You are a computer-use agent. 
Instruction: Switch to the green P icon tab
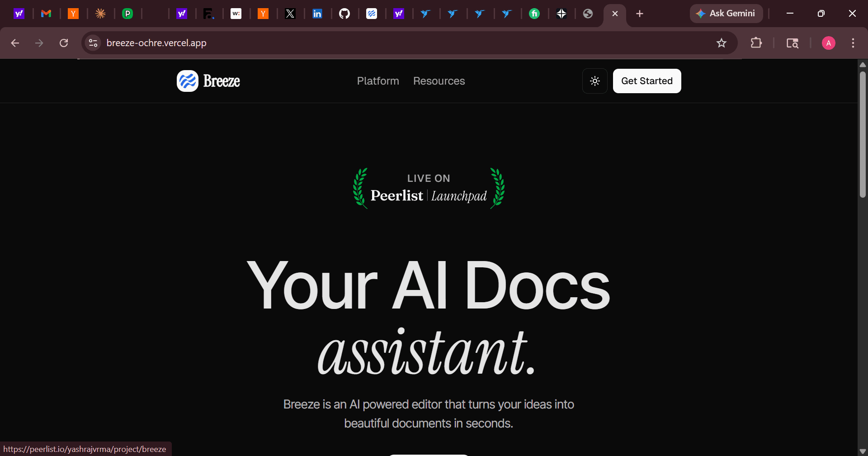pos(127,14)
